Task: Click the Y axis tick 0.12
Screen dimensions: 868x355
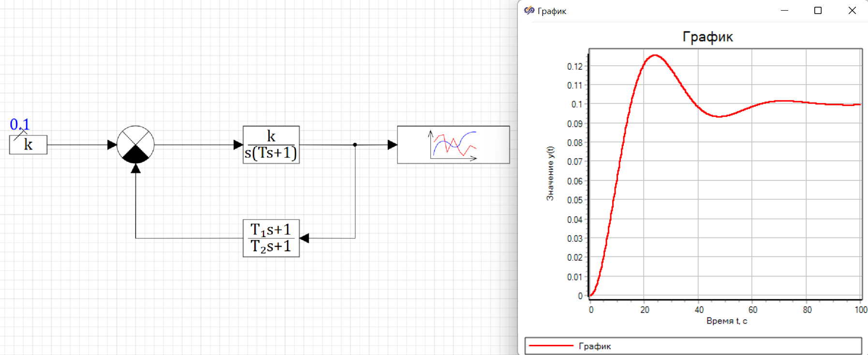Action: click(x=574, y=66)
